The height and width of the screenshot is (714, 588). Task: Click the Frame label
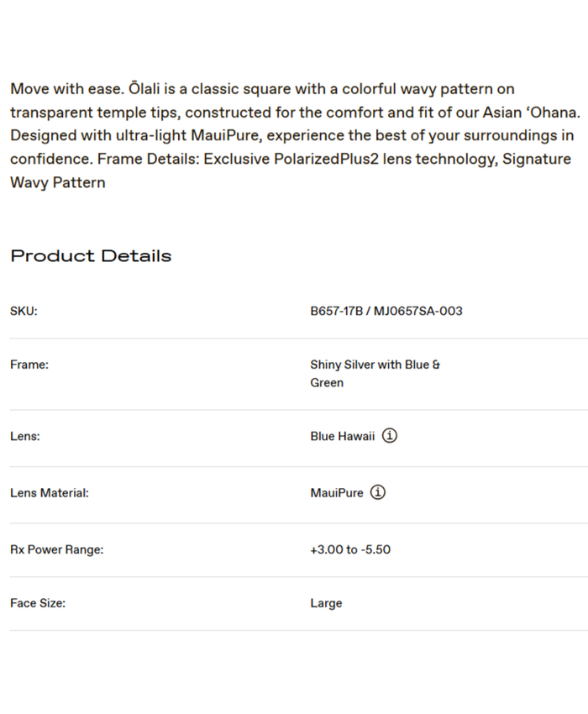[29, 365]
